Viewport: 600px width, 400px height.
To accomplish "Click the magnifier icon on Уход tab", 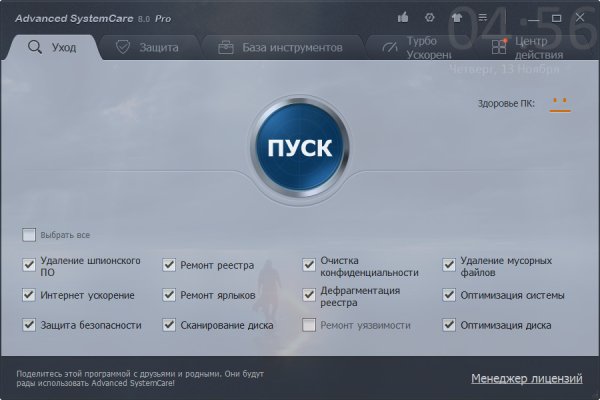I will (x=35, y=47).
